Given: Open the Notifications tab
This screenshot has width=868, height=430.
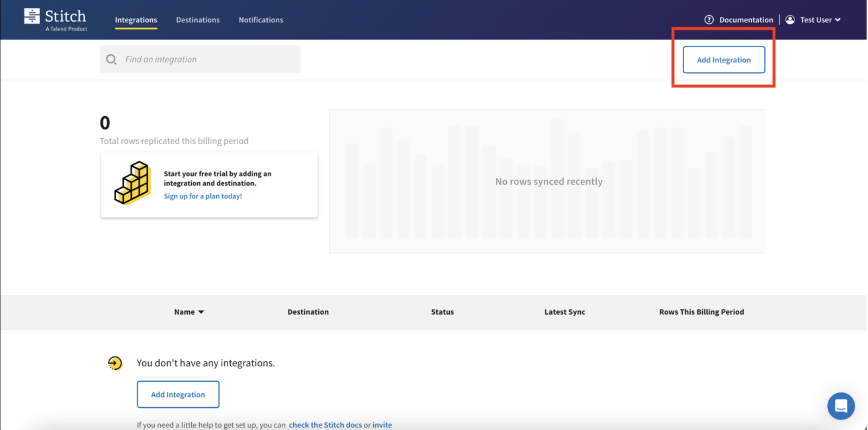Looking at the screenshot, I should pos(261,19).
